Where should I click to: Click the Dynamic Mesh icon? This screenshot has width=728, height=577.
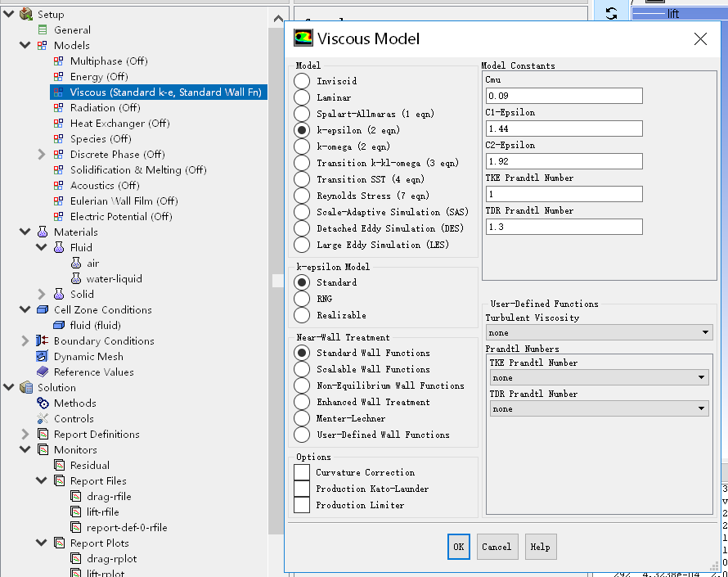click(43, 356)
